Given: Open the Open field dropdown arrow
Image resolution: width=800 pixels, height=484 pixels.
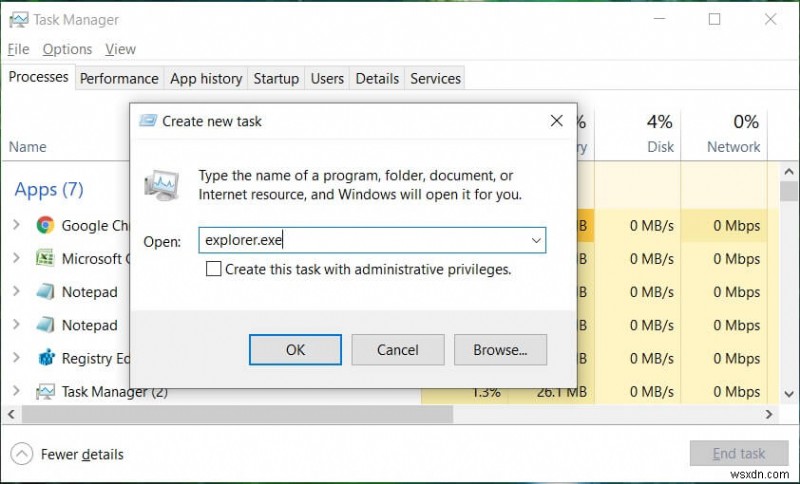Looking at the screenshot, I should point(536,240).
